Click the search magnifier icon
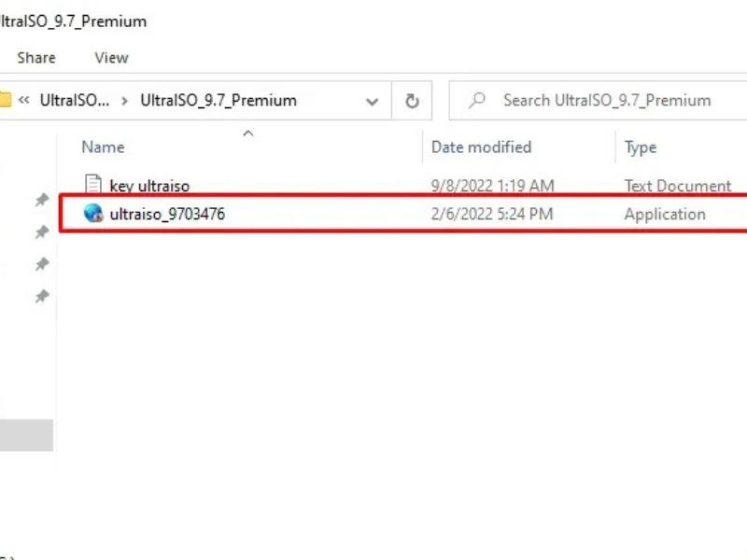 (x=477, y=100)
